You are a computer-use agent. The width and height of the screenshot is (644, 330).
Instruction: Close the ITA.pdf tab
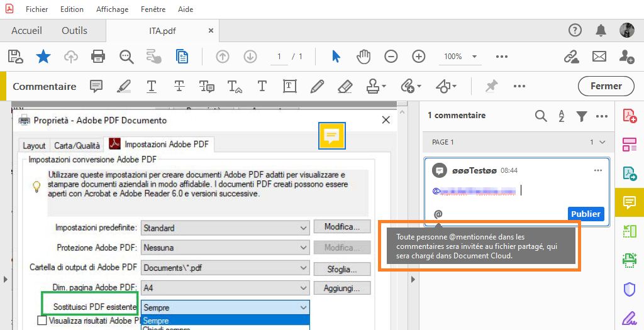[211, 30]
